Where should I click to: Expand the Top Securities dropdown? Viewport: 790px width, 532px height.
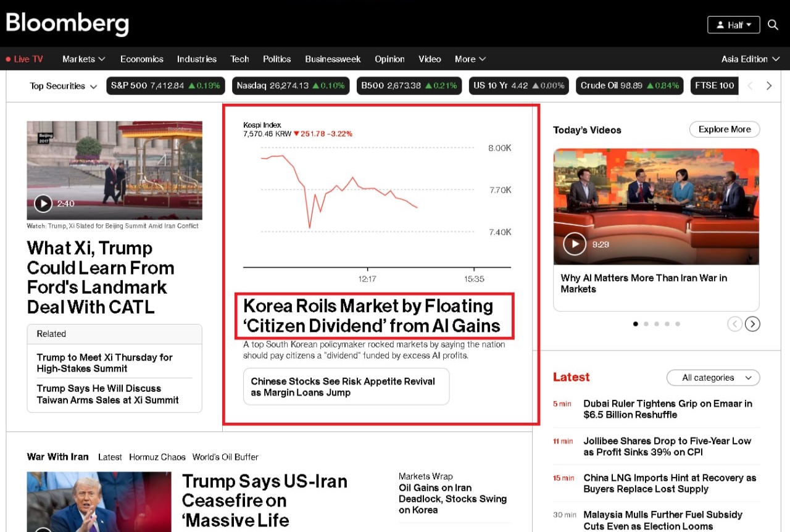[64, 86]
